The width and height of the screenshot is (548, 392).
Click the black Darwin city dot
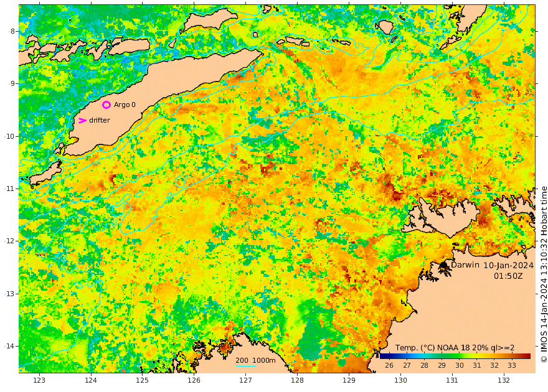pyautogui.click(x=444, y=265)
